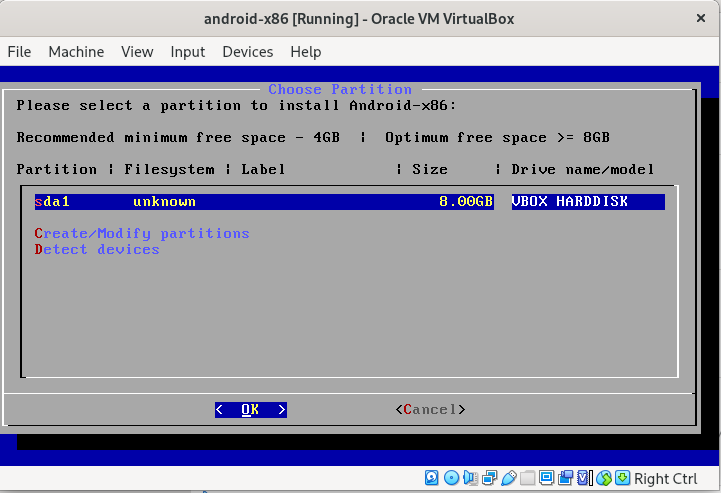
Task: Click the display settings status icon
Action: click(546, 478)
